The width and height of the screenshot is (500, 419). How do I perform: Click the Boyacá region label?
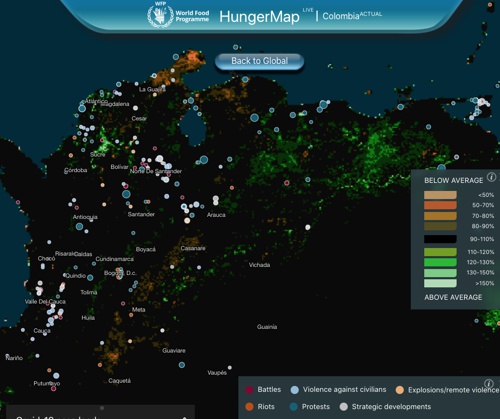point(146,249)
